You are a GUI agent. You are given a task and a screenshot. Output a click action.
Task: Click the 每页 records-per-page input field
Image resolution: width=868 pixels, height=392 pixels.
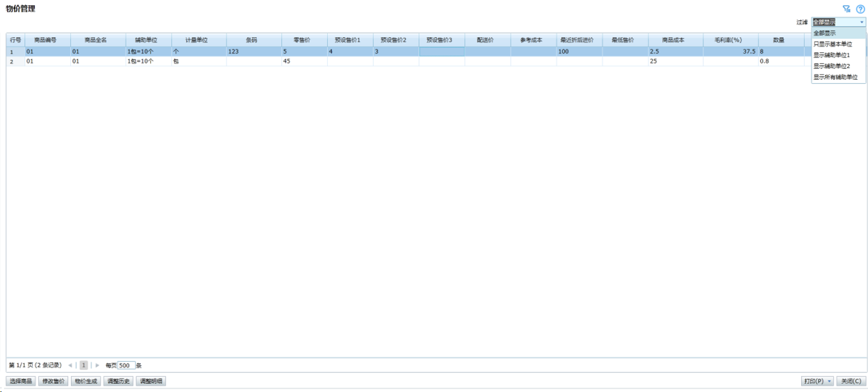126,365
